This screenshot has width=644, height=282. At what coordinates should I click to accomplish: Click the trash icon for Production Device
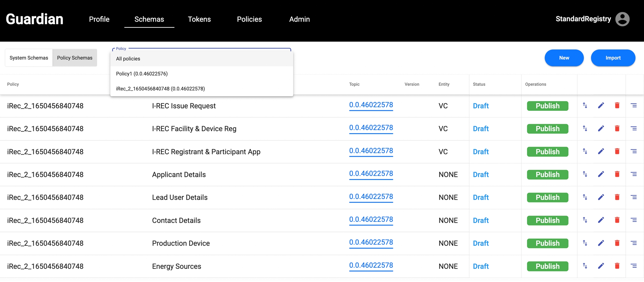pos(617,243)
